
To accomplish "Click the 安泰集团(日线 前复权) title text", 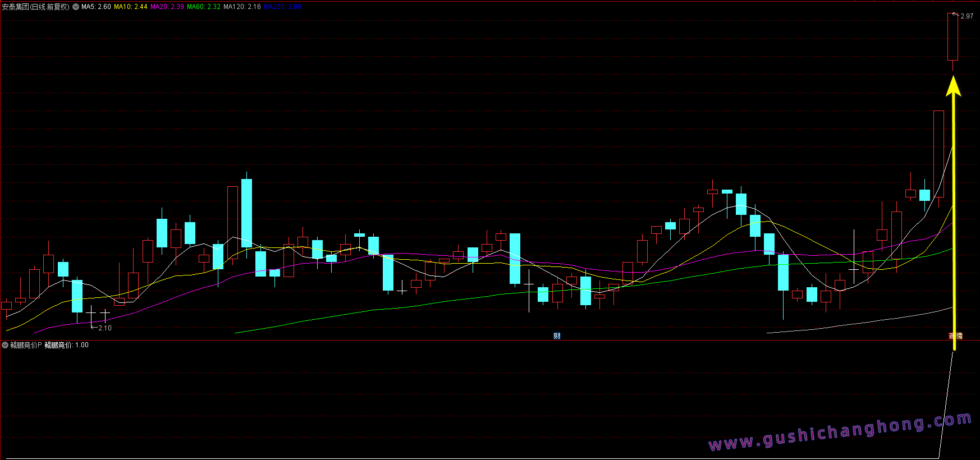I will pyautogui.click(x=36, y=7).
